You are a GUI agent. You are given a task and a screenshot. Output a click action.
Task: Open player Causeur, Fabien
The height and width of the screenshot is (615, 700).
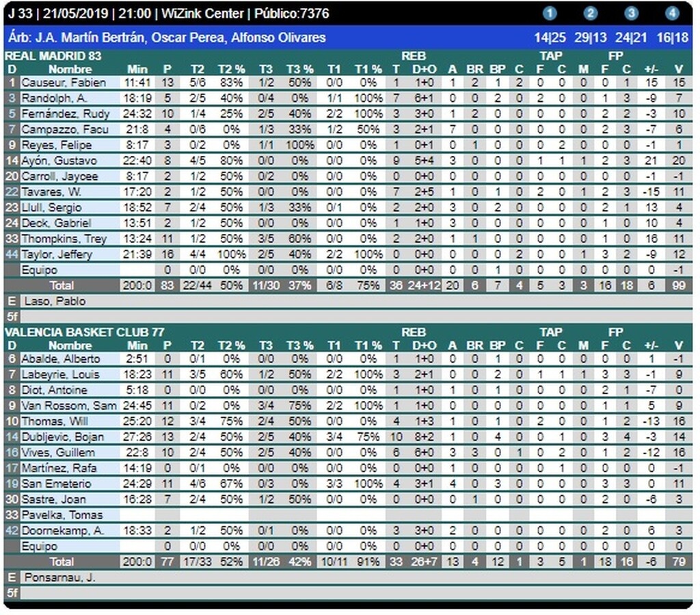click(64, 83)
